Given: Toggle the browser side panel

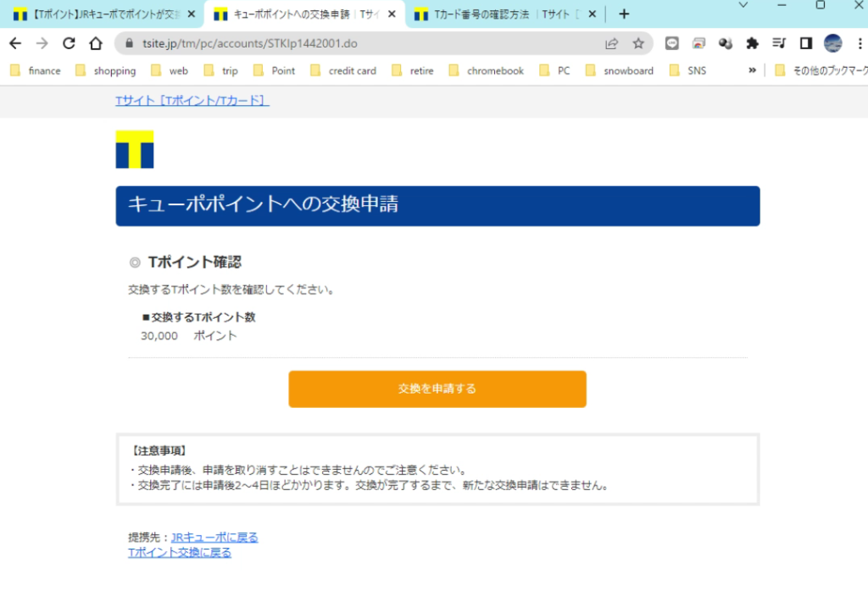Looking at the screenshot, I should pos(806,43).
